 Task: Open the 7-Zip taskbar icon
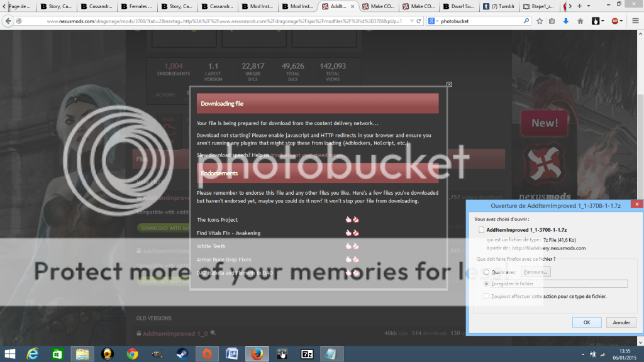[307, 353]
